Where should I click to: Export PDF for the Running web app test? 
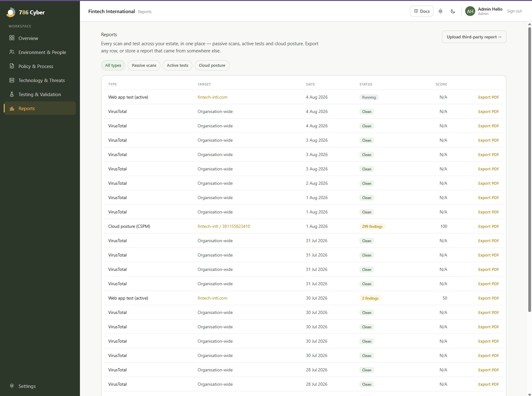click(x=488, y=97)
